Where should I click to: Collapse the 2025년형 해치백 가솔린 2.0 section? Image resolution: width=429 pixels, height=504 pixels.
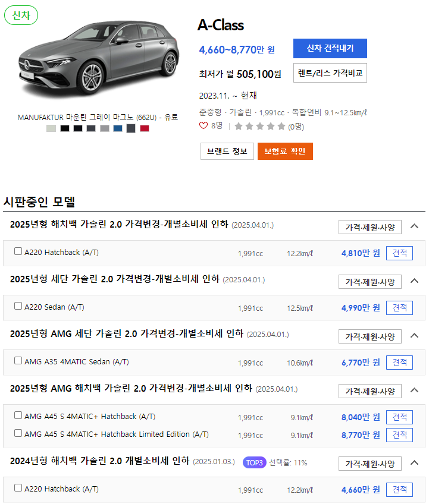(415, 226)
